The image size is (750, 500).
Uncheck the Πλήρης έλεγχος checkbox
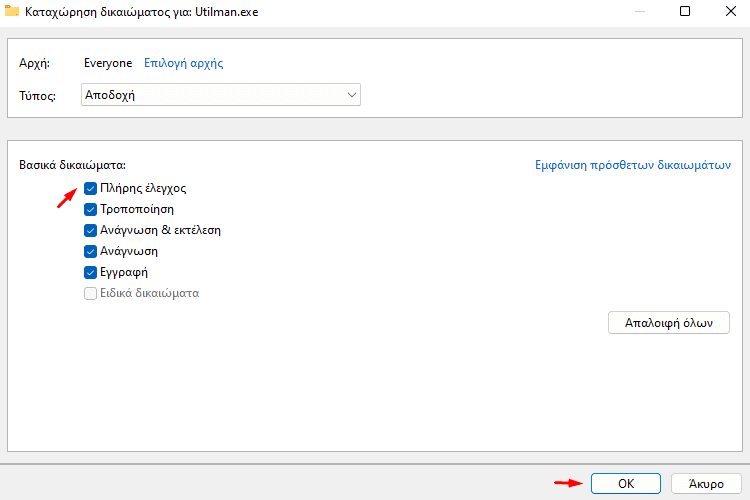point(90,189)
